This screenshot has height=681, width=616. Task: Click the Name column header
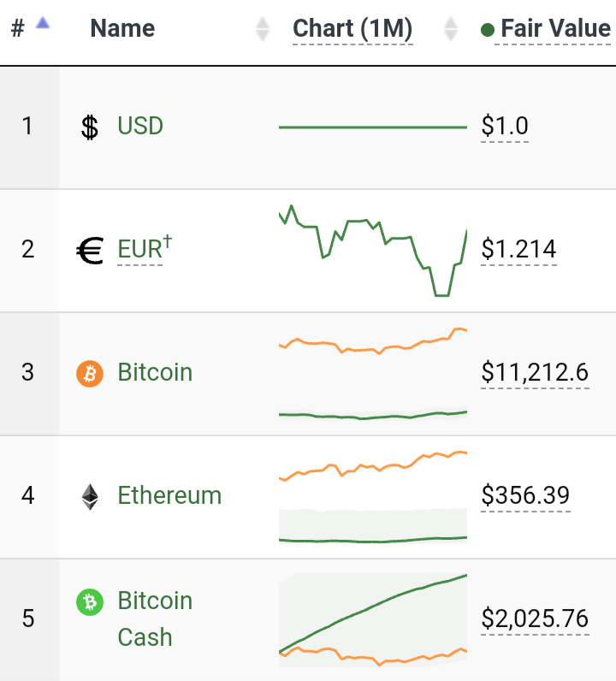click(x=122, y=29)
